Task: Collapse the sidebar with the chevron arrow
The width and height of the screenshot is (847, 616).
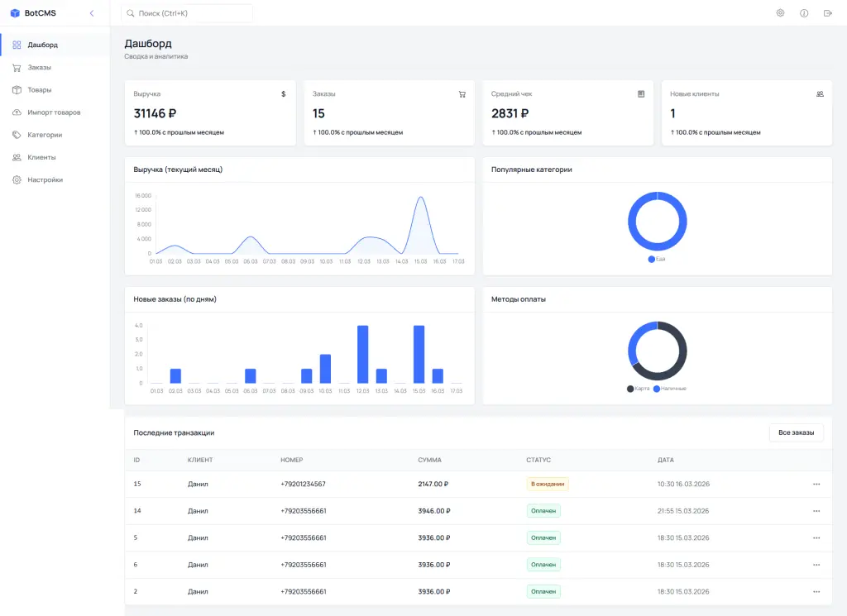Action: coord(92,13)
